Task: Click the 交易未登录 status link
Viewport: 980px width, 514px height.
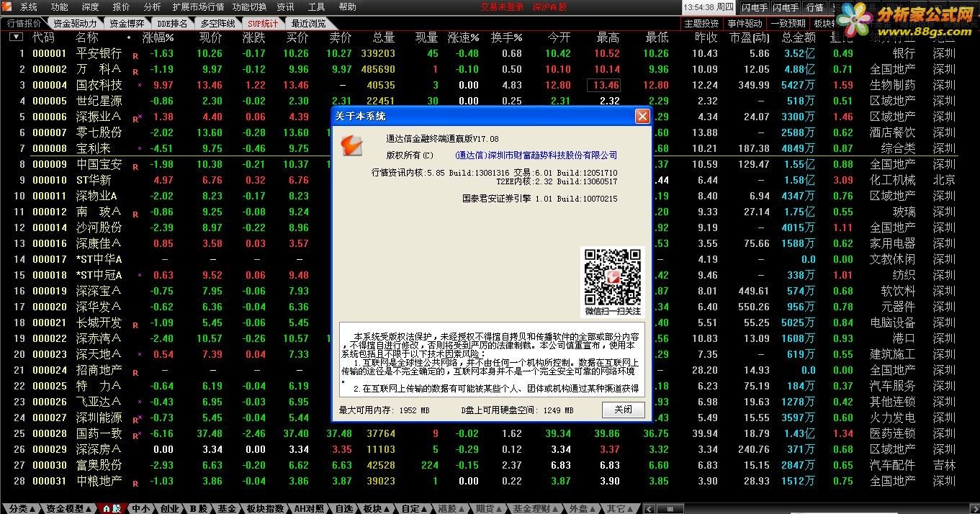Action: click(503, 6)
